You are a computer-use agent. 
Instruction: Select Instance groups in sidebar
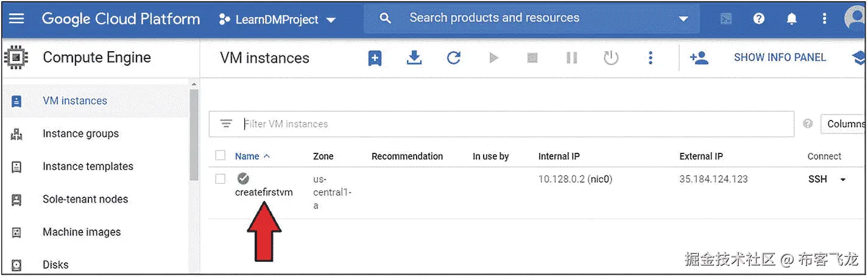(x=80, y=134)
